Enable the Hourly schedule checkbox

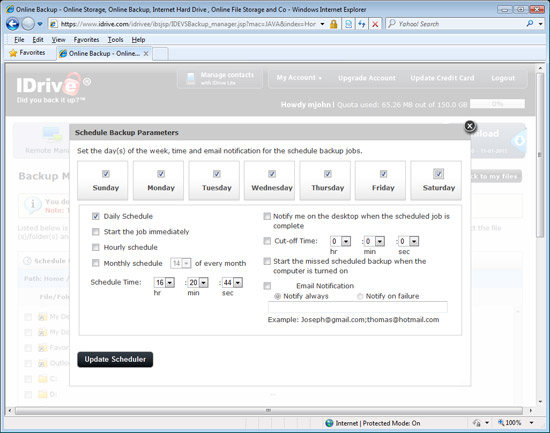95,247
